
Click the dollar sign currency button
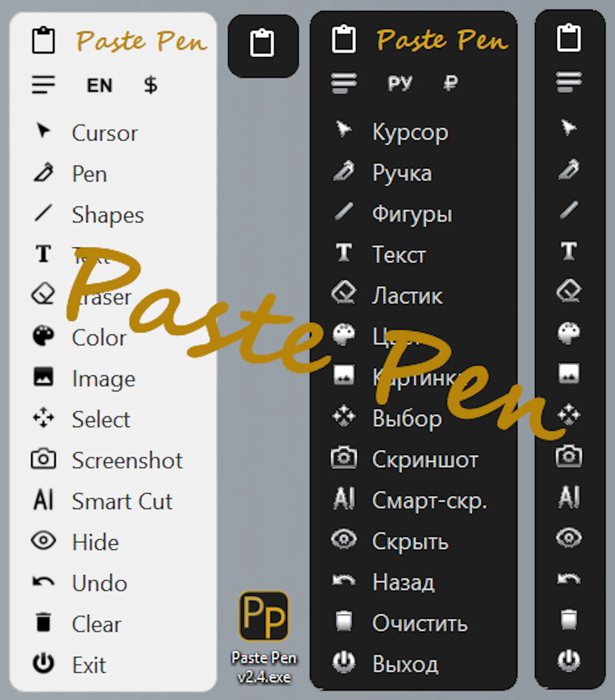point(150,85)
